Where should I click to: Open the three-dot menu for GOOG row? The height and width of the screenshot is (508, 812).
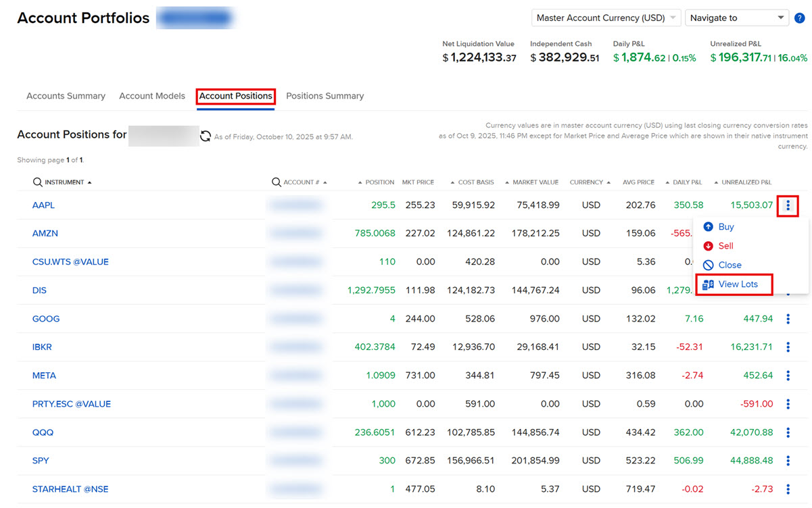tap(788, 319)
